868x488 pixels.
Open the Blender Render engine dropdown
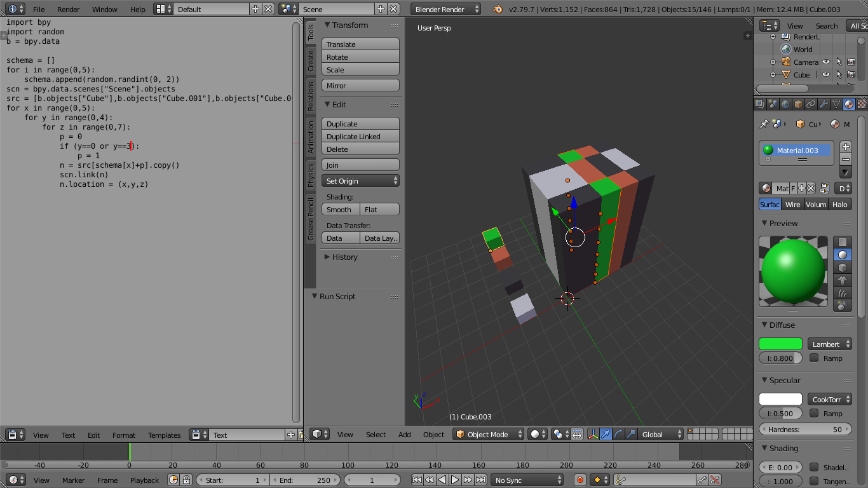[446, 10]
